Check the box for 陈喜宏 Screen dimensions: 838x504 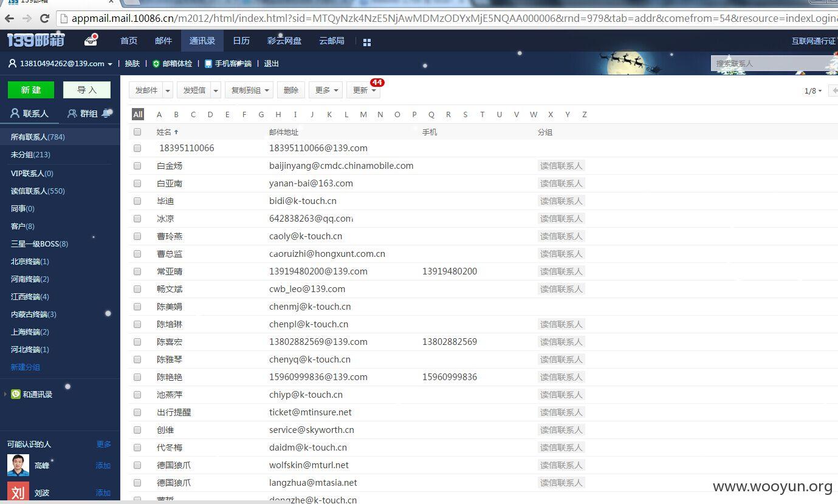pos(137,342)
